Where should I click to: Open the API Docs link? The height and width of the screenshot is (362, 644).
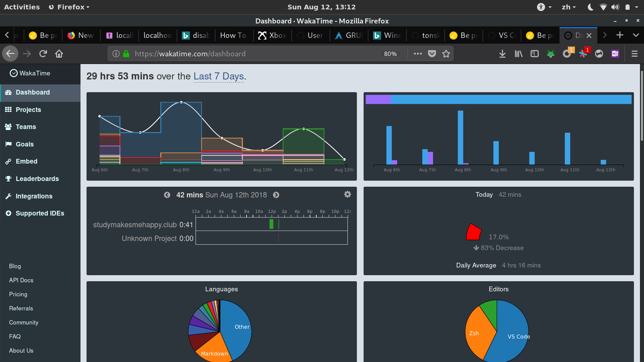pyautogui.click(x=21, y=280)
